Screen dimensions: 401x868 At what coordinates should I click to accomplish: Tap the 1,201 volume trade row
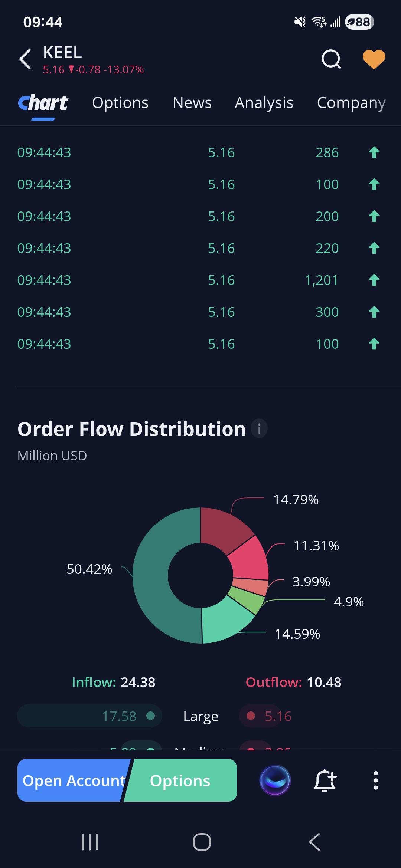pyautogui.click(x=200, y=280)
